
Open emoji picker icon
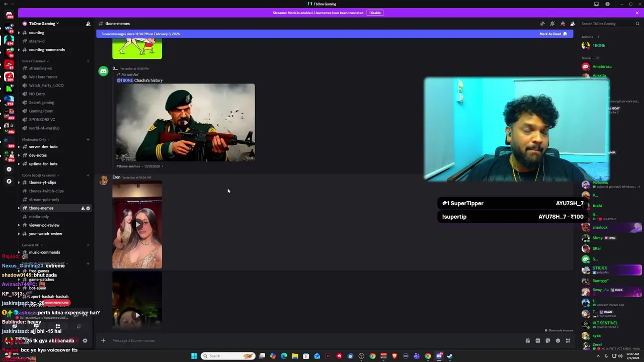[x=557, y=341]
